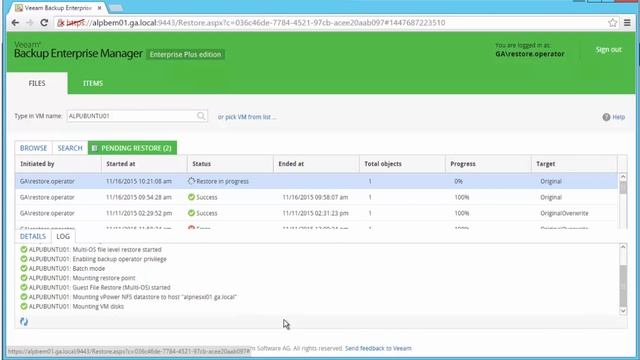The height and width of the screenshot is (360, 640).
Task: Sort by the Ended at column header
Action: tap(316, 164)
